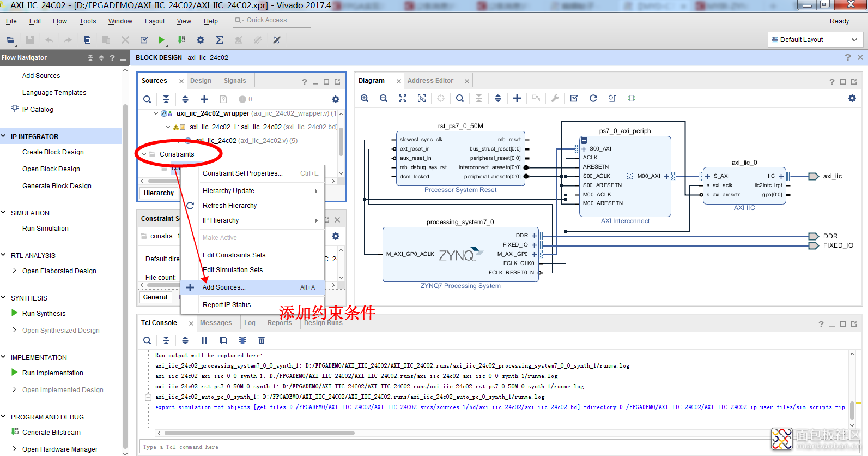The image size is (868, 456).
Task: Click the Zoom to area selection icon
Action: tap(422, 98)
